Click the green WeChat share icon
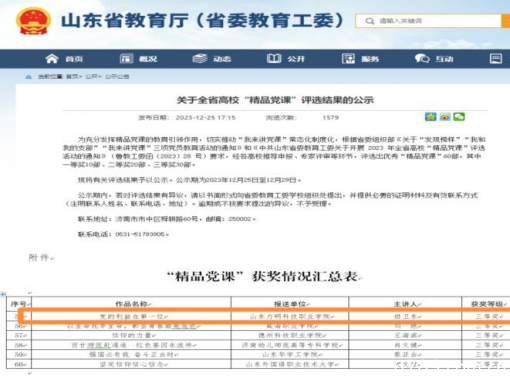The width and height of the screenshot is (510, 377). (459, 117)
